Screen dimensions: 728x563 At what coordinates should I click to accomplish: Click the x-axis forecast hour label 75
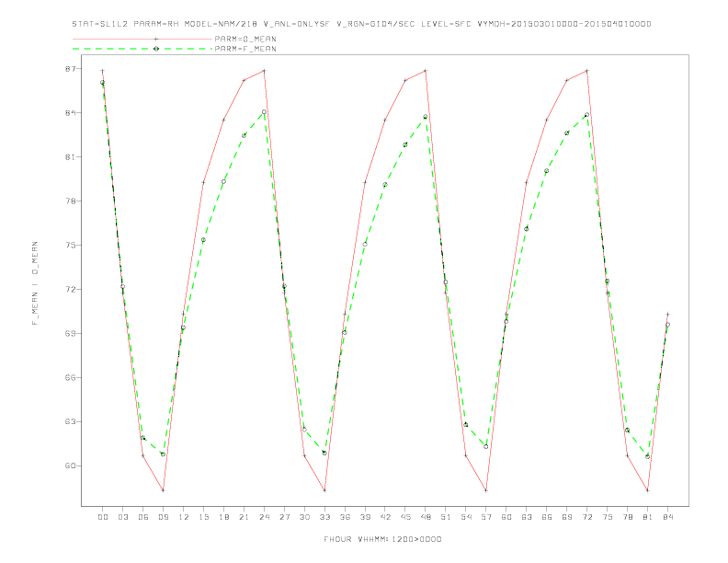[608, 517]
